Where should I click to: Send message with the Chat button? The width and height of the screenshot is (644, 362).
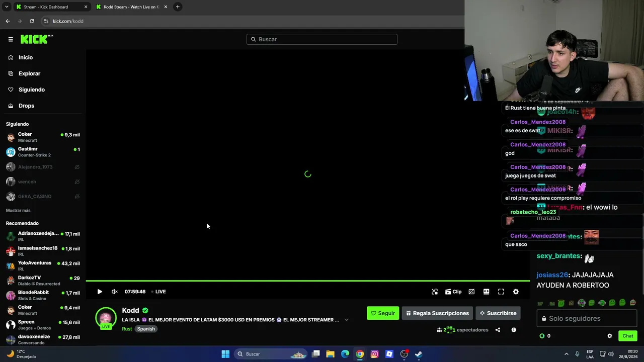(x=628, y=336)
